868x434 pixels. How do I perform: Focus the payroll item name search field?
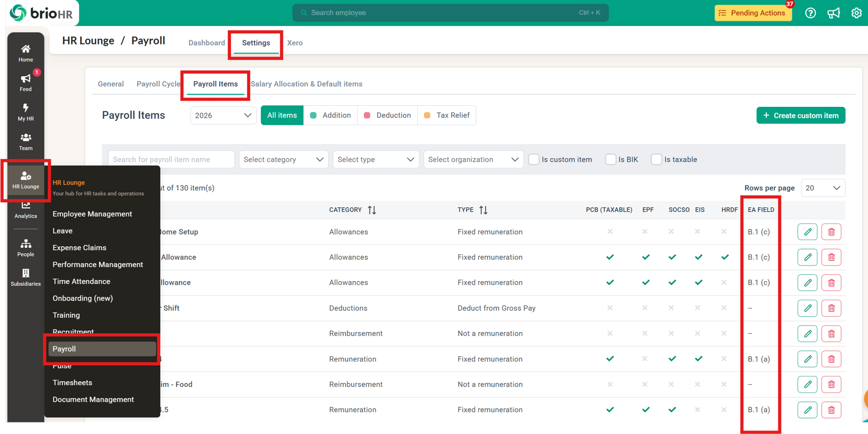click(x=172, y=160)
